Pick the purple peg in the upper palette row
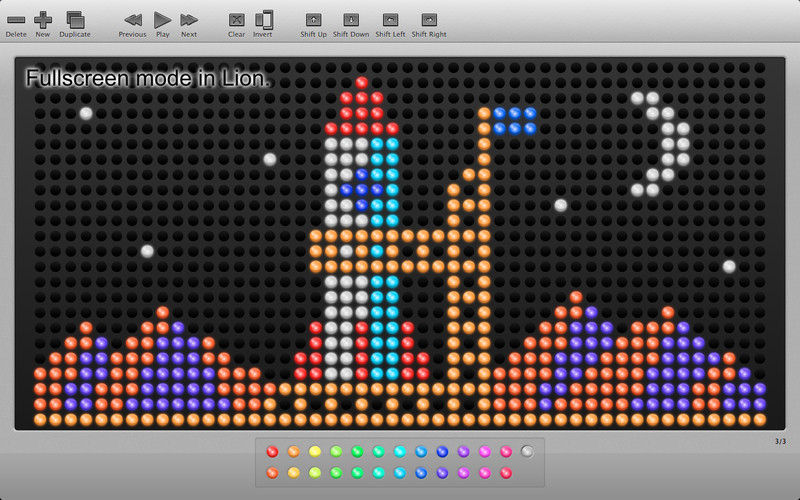 pos(464,452)
